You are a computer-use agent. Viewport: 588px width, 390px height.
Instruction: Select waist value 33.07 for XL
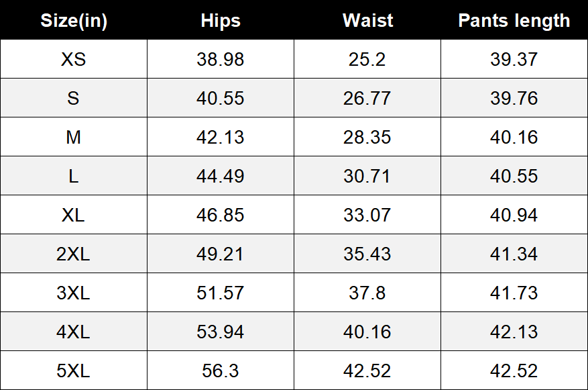pyautogui.click(x=367, y=215)
